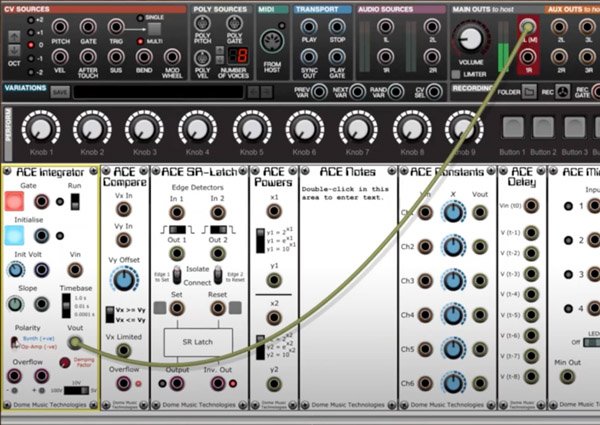This screenshot has width=600, height=425.
Task: Click the PLAY GATE jack
Action: pyautogui.click(x=337, y=57)
